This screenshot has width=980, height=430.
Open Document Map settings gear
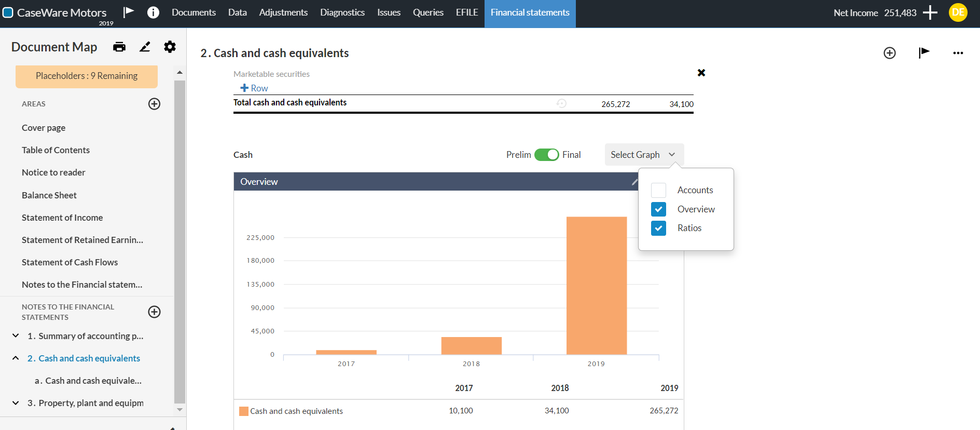point(170,47)
